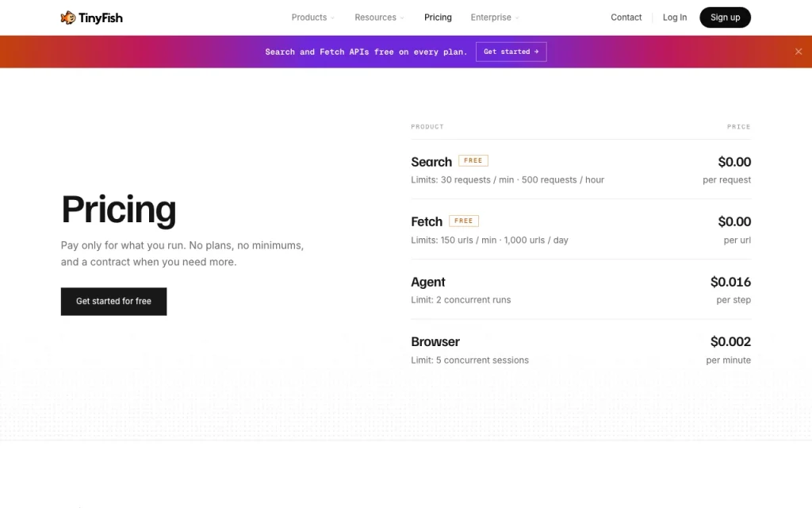Click the TinyFish fish logo icon
812x508 pixels.
tap(68, 17)
